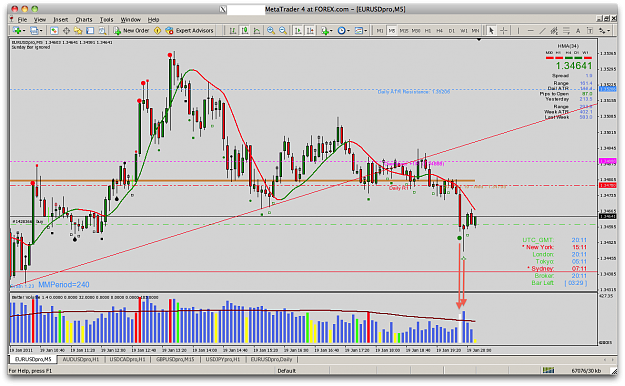The width and height of the screenshot is (625, 386).
Task: Click the yellow MetaEditor diamond icon
Action: [157, 30]
